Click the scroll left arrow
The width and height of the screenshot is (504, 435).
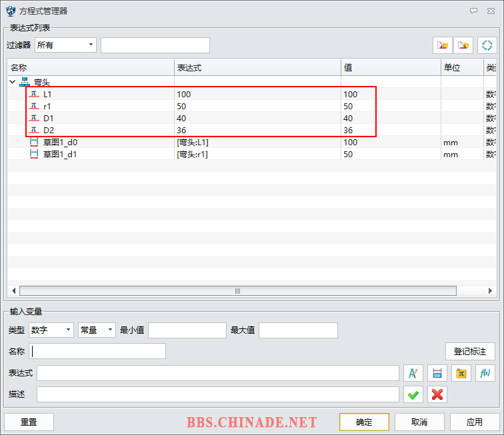[13, 290]
